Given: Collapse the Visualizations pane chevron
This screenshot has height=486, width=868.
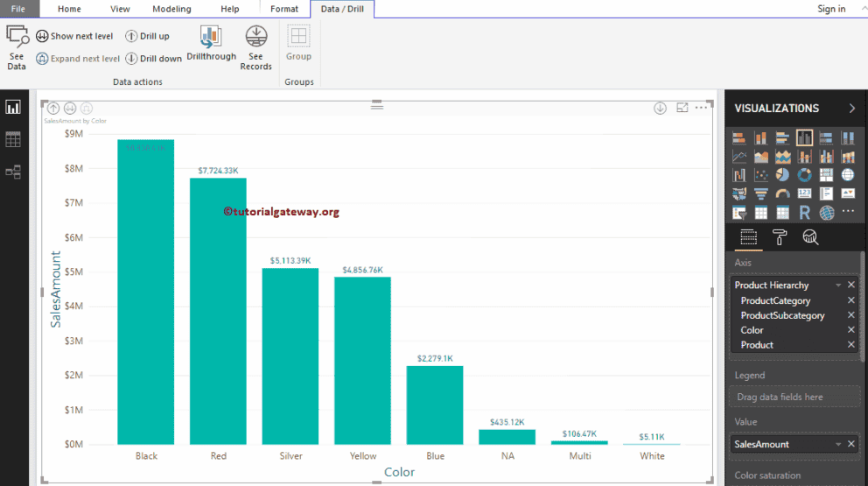Looking at the screenshot, I should pyautogui.click(x=852, y=109).
